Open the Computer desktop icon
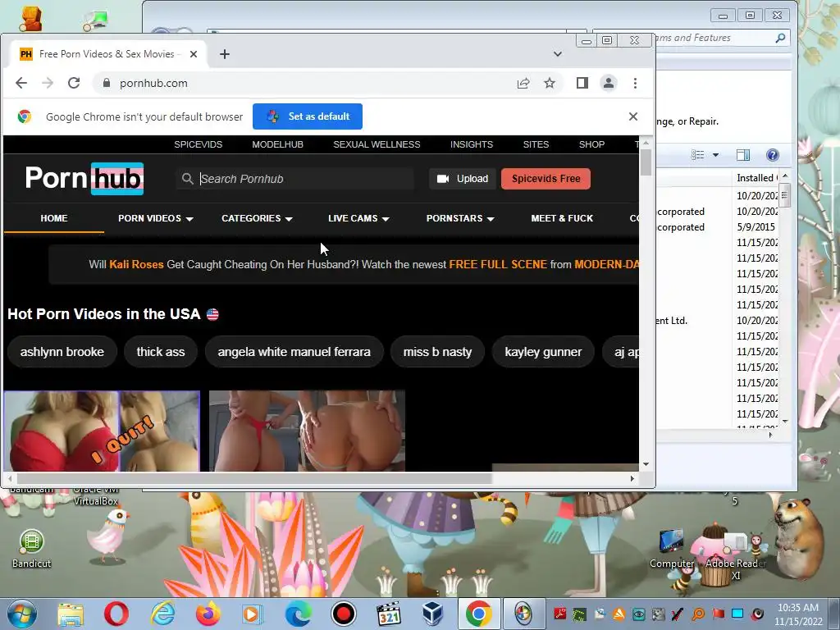 click(x=671, y=549)
